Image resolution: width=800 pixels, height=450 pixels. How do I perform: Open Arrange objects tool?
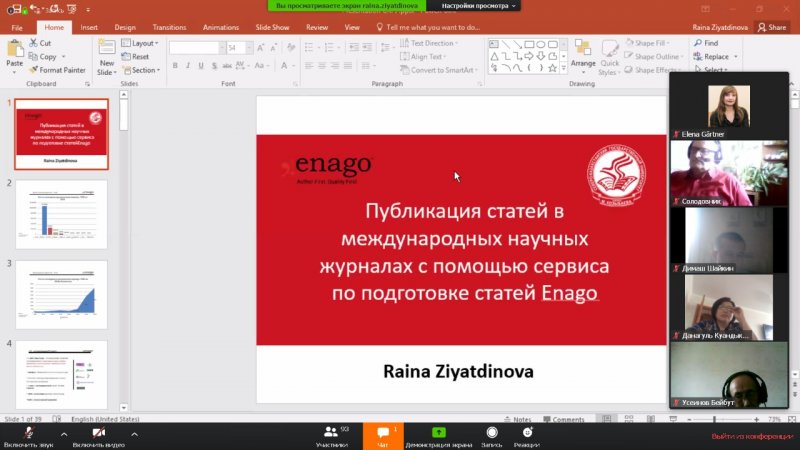583,57
